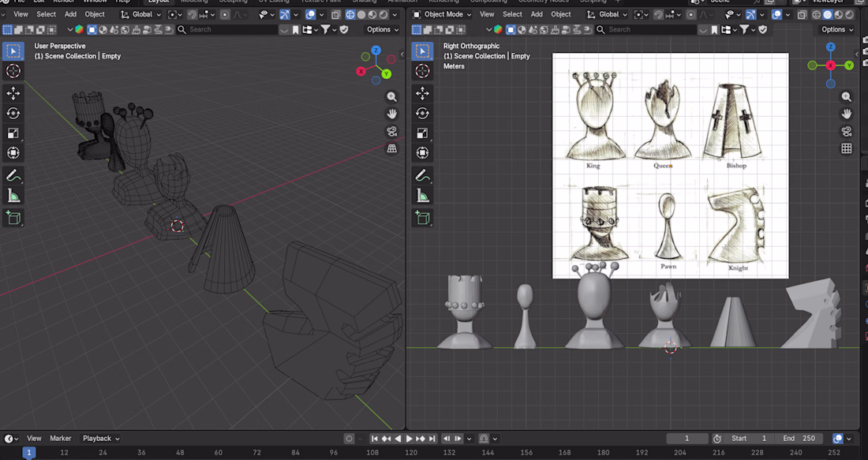The width and height of the screenshot is (868, 460).
Task: Select the Add Cube tool in left viewport
Action: (13, 218)
